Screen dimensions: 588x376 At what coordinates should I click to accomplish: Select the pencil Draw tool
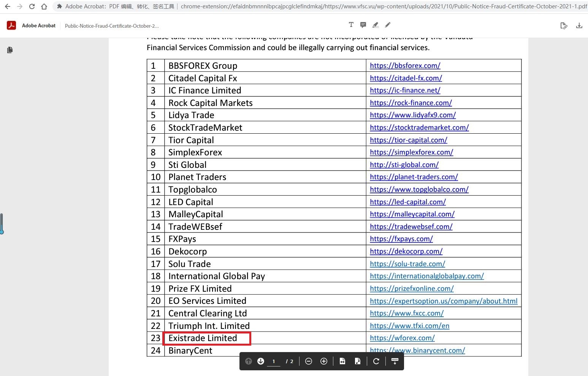pyautogui.click(x=387, y=25)
